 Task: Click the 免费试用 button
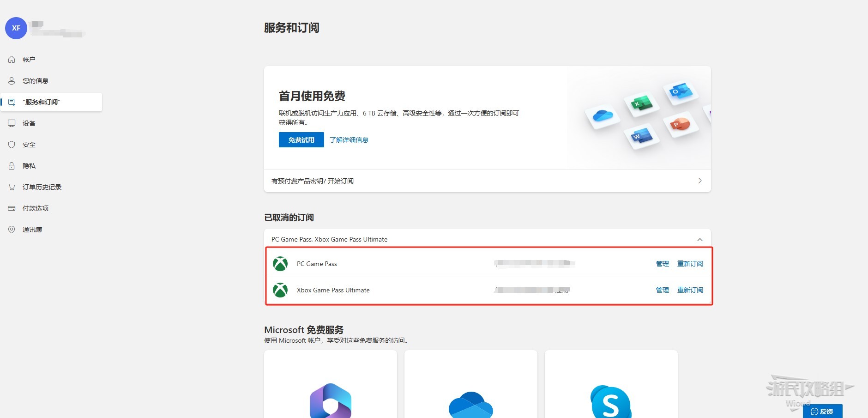point(301,140)
